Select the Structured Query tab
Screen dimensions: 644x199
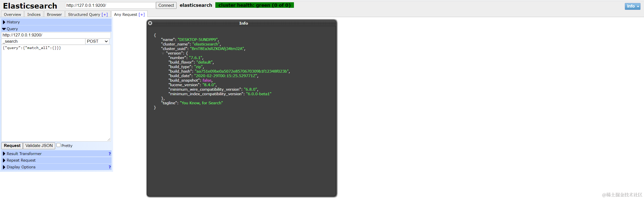(x=84, y=14)
